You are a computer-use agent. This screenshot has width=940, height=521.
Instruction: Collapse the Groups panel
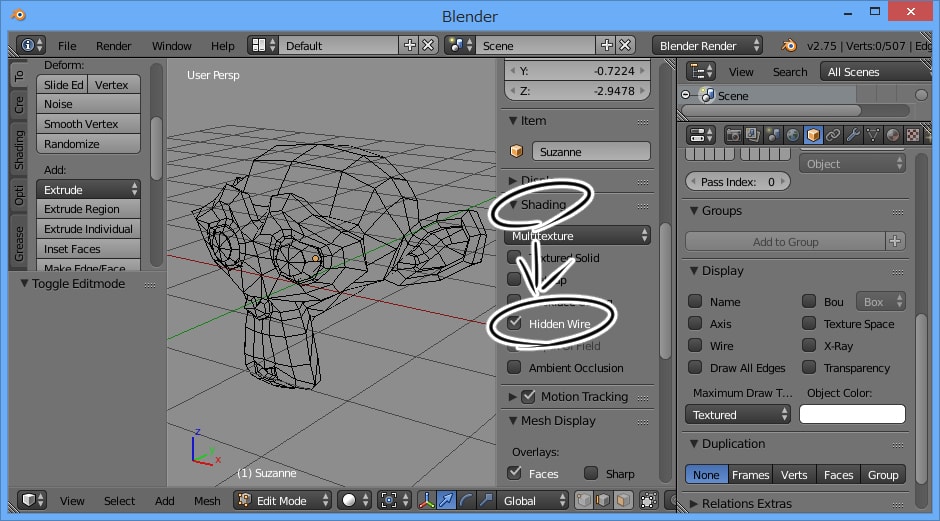[694, 210]
